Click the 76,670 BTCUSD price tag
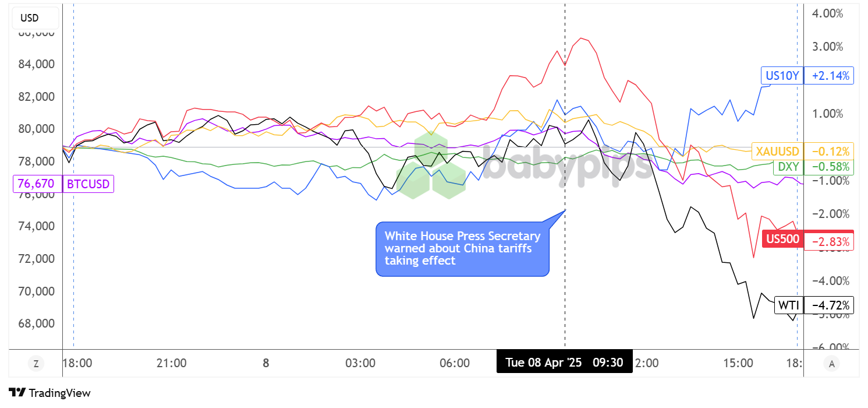Image resolution: width=868 pixels, height=408 pixels. [36, 184]
